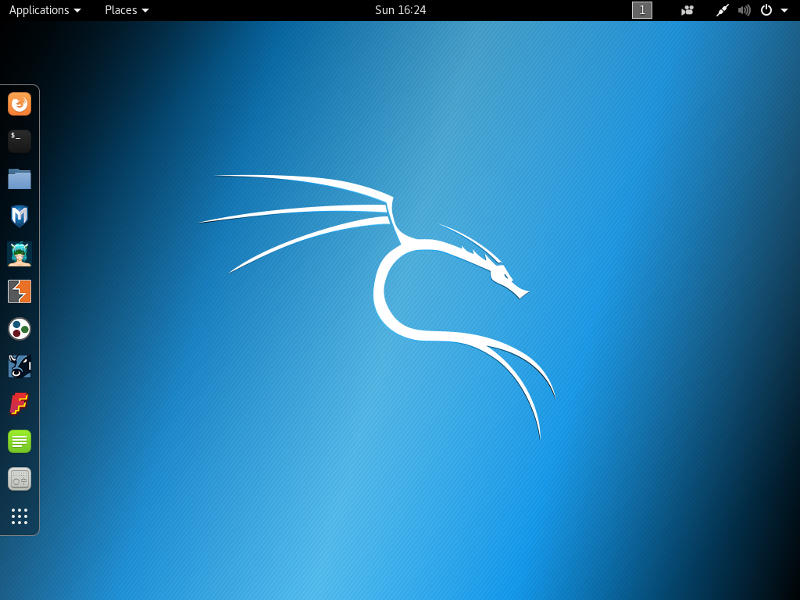Launch Firefox from the dock
Screen dimensions: 800x600
pyautogui.click(x=19, y=103)
